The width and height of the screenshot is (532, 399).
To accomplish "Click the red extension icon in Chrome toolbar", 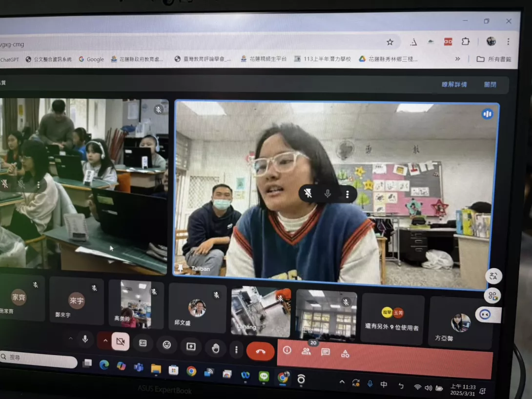I will pyautogui.click(x=448, y=41).
